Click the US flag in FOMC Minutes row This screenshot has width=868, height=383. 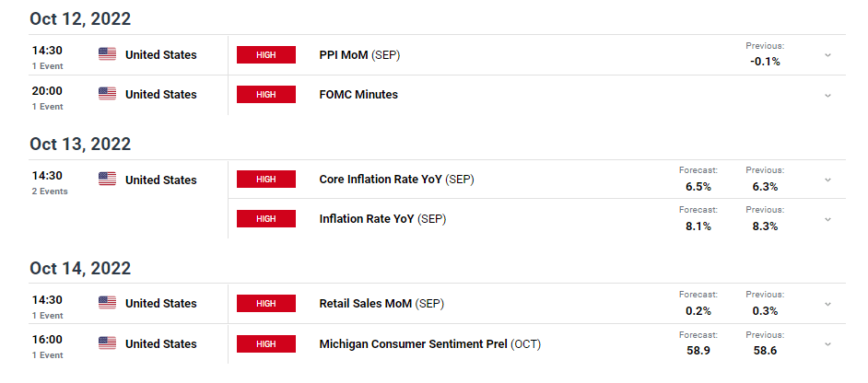pos(108,94)
